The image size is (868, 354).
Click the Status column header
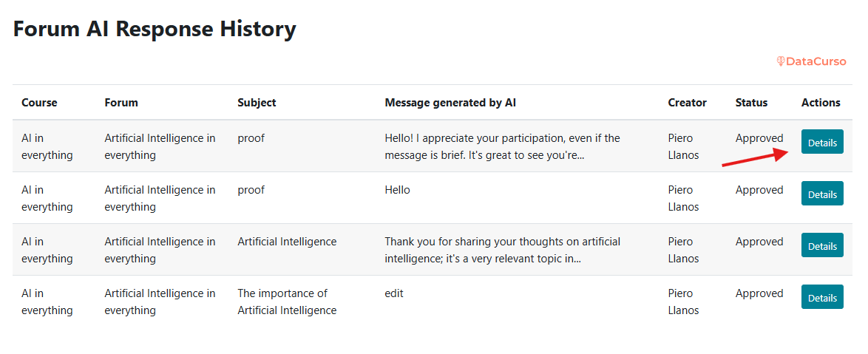751,103
